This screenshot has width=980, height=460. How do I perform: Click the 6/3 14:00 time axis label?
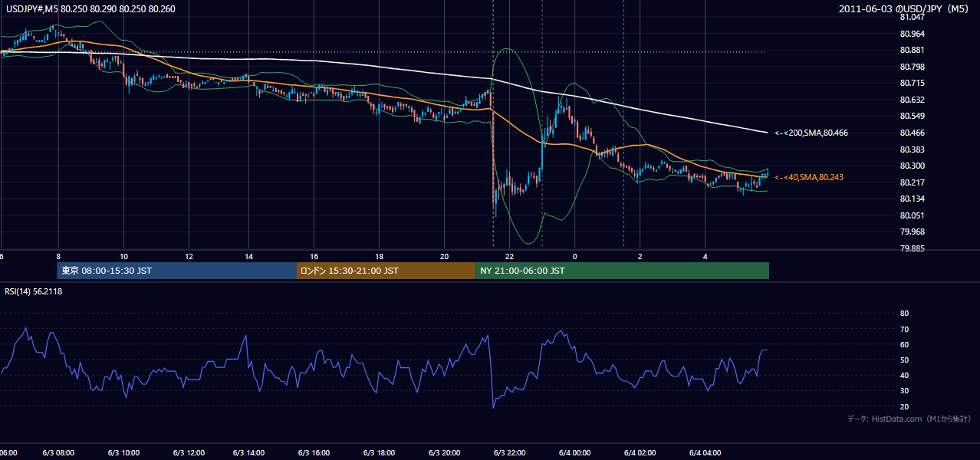[249, 452]
